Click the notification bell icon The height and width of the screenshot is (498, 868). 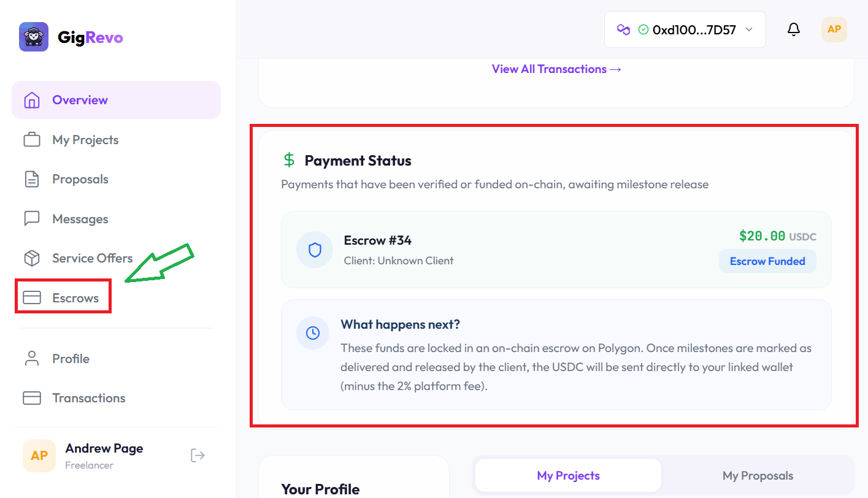(x=793, y=29)
